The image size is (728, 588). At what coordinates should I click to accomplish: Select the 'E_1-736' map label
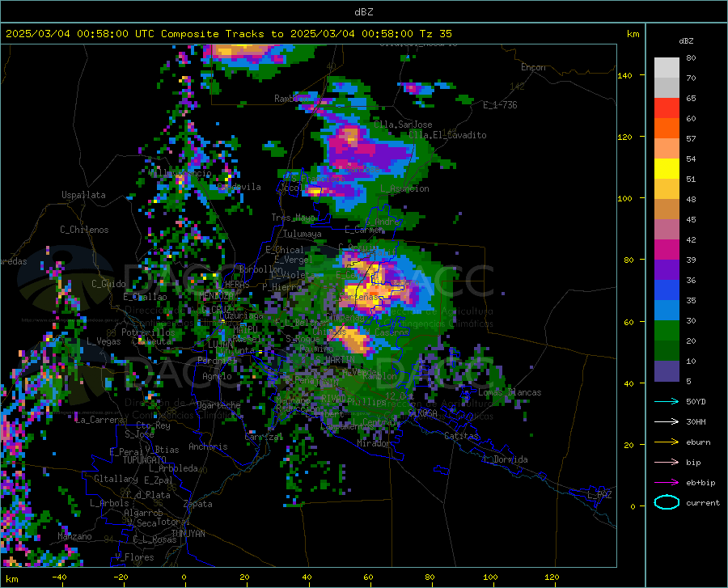(x=500, y=105)
